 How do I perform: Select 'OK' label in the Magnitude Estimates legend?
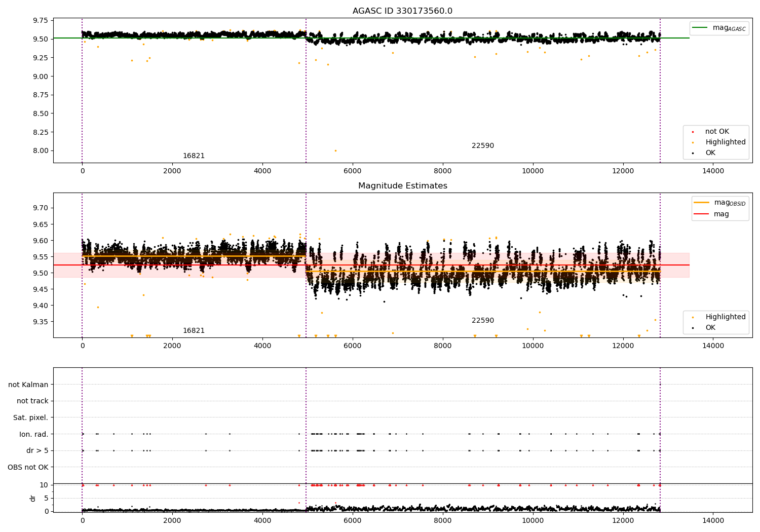coord(710,328)
